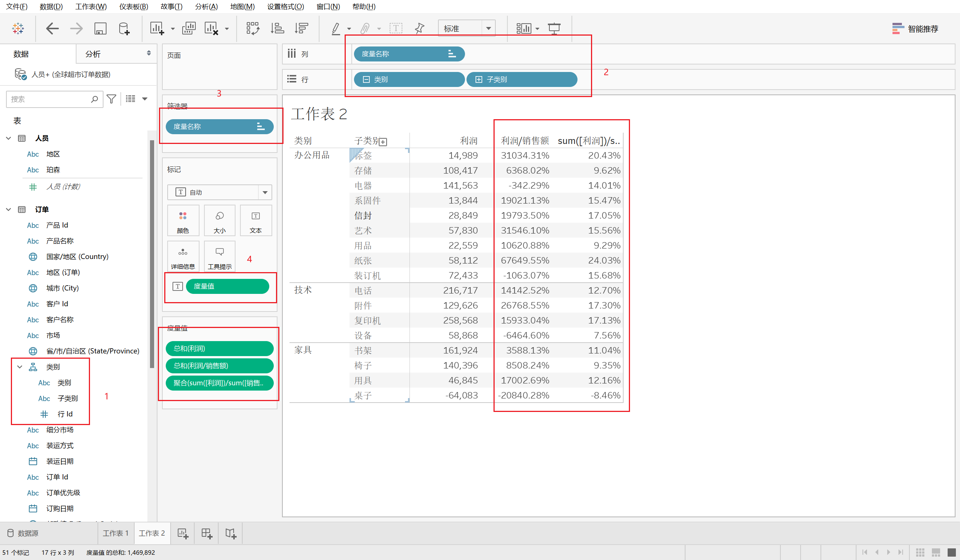Click the swap rows and columns icon
960x560 pixels.
click(x=253, y=28)
